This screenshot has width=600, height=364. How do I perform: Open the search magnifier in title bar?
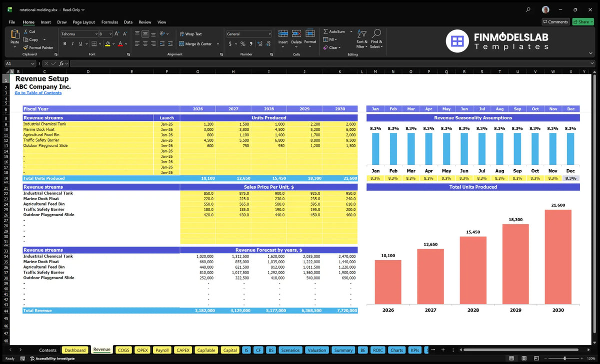528,9
